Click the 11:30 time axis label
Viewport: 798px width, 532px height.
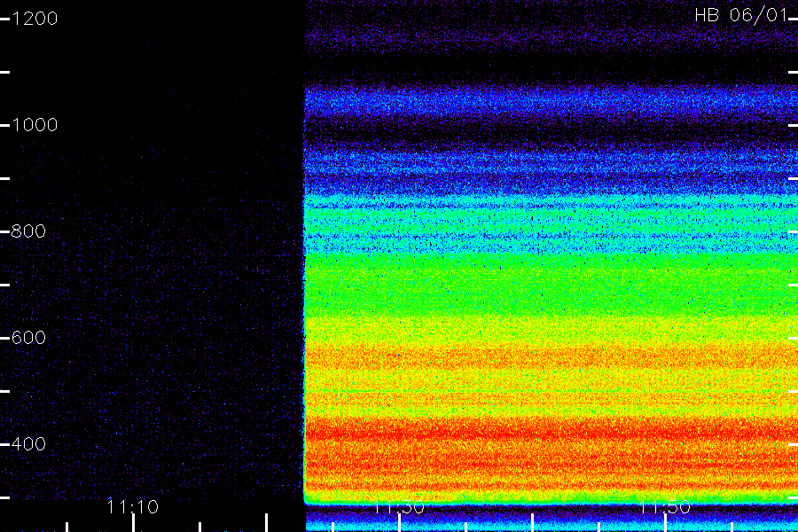click(399, 507)
